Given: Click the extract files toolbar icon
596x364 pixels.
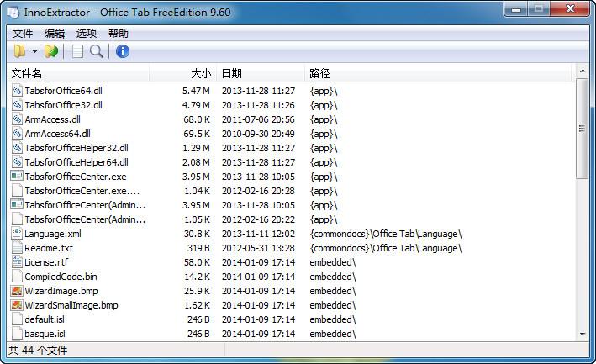Looking at the screenshot, I should click(51, 51).
